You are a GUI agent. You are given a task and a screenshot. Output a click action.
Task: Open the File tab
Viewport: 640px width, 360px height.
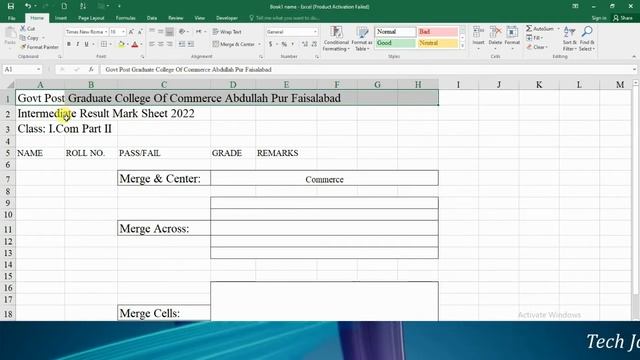[11, 18]
